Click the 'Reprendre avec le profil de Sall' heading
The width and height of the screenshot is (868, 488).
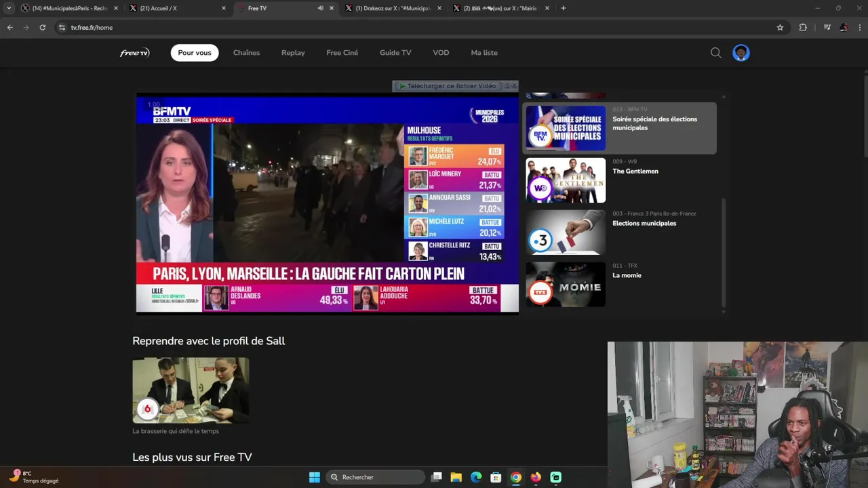point(209,341)
